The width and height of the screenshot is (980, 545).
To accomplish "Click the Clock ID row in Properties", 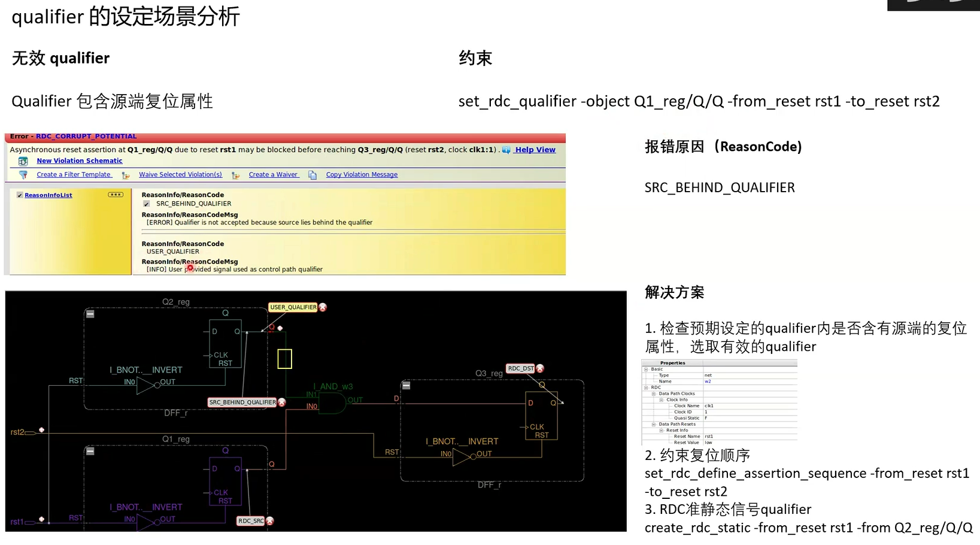I will pyautogui.click(x=719, y=412).
